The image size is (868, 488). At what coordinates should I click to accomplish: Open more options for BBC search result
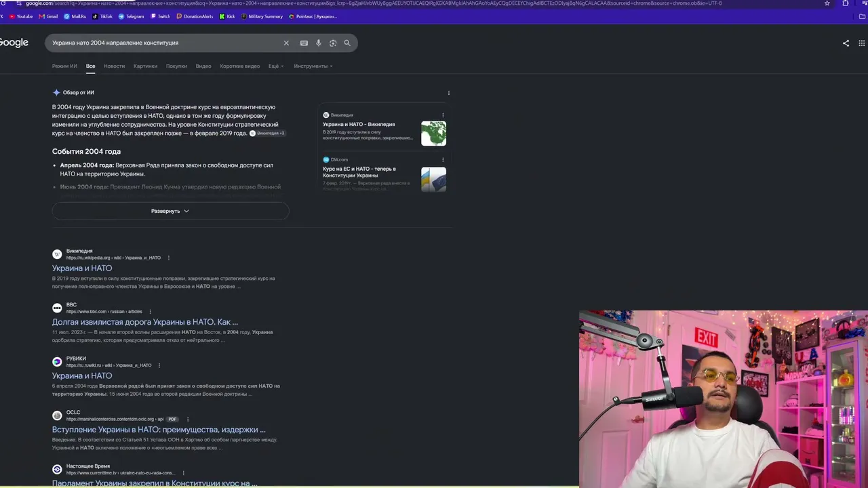[150, 312]
